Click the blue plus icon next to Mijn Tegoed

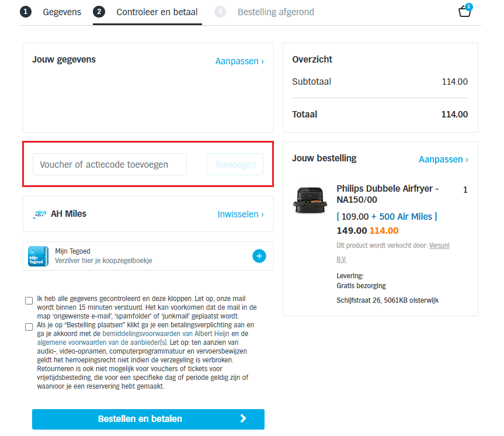tap(259, 256)
